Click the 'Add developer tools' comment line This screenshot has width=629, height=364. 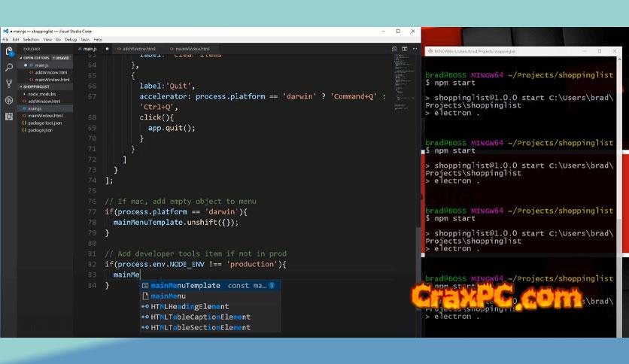(x=196, y=253)
